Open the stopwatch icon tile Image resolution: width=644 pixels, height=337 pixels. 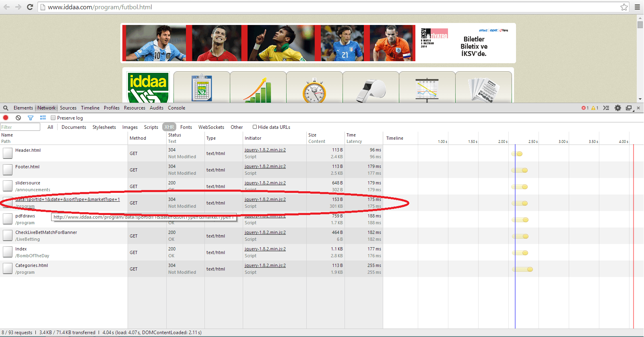(314, 87)
